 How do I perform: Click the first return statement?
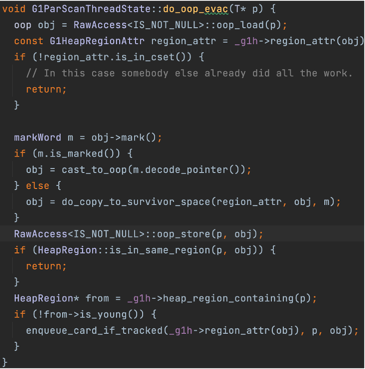[46, 89]
